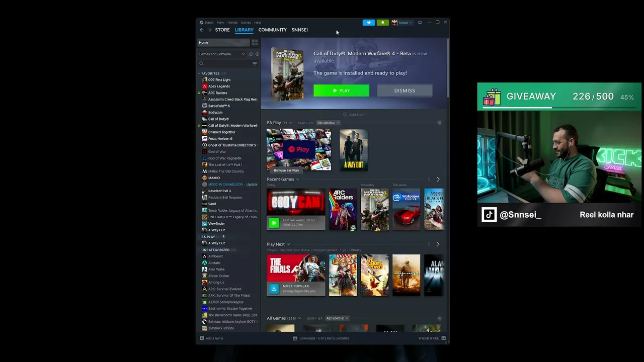Open the Friends menu

(232, 23)
